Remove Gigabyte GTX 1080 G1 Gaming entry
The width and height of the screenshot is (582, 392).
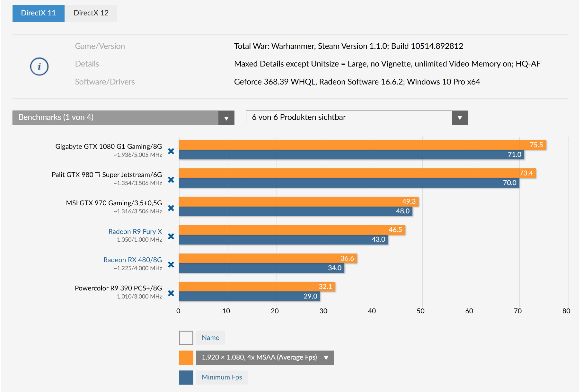click(171, 151)
